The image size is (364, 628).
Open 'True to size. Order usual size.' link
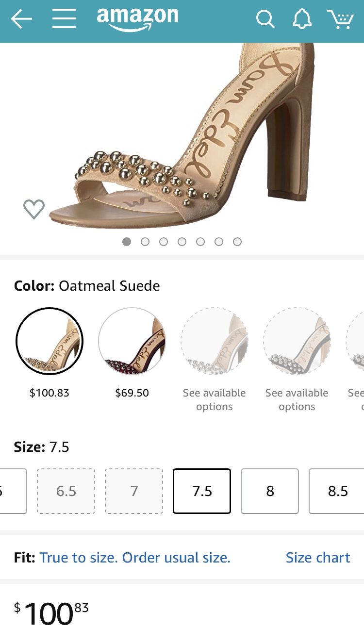(135, 558)
